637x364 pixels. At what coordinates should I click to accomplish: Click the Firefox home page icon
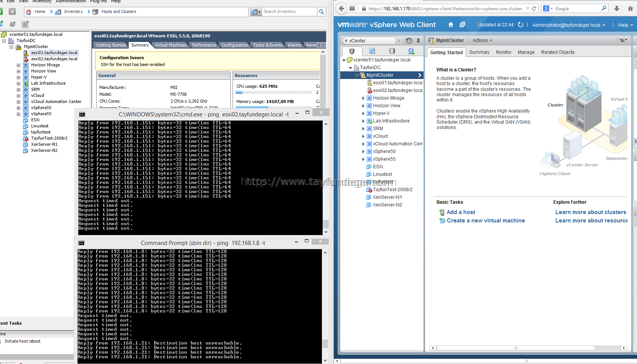(630, 8)
